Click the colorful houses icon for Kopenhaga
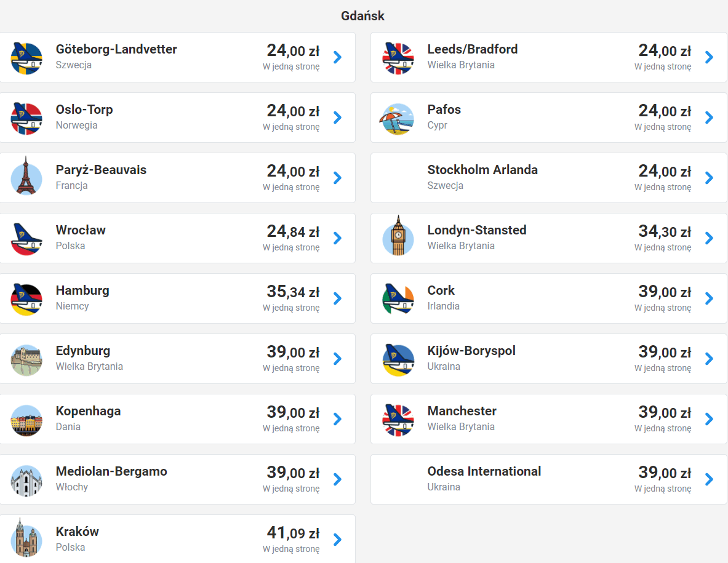 tap(26, 420)
